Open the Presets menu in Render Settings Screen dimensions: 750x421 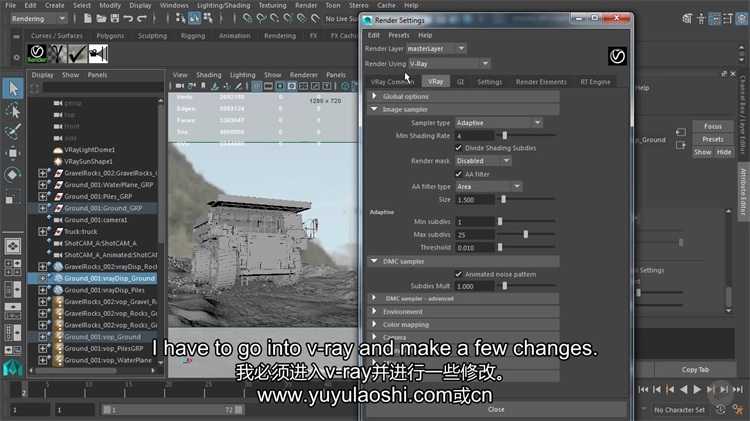(398, 35)
